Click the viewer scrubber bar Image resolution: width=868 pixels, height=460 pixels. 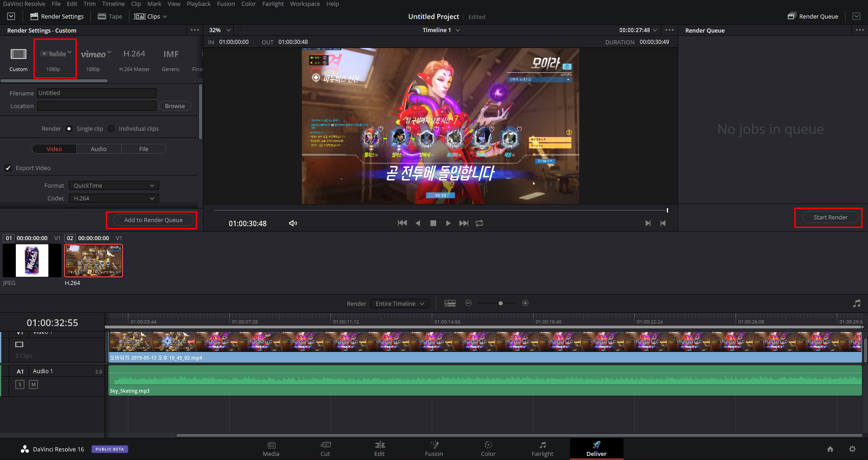[x=440, y=210]
